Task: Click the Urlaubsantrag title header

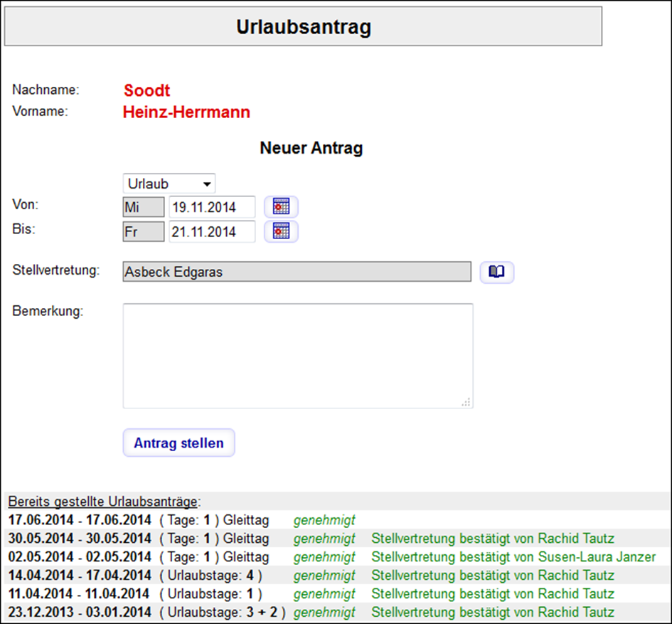Action: (x=303, y=26)
